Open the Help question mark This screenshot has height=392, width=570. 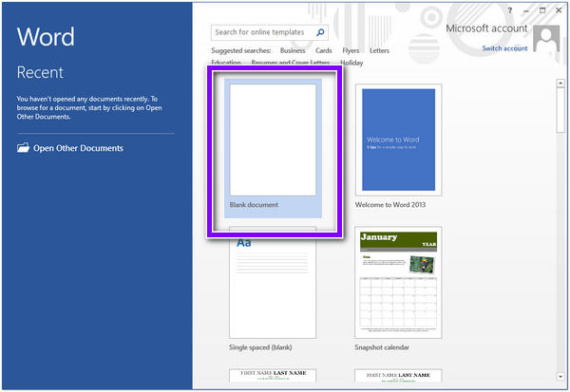click(510, 10)
